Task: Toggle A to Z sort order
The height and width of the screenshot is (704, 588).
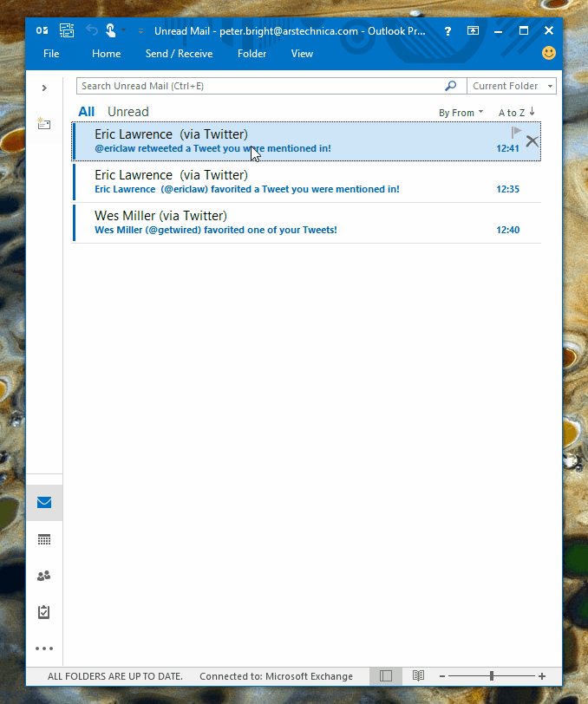Action: coord(517,112)
